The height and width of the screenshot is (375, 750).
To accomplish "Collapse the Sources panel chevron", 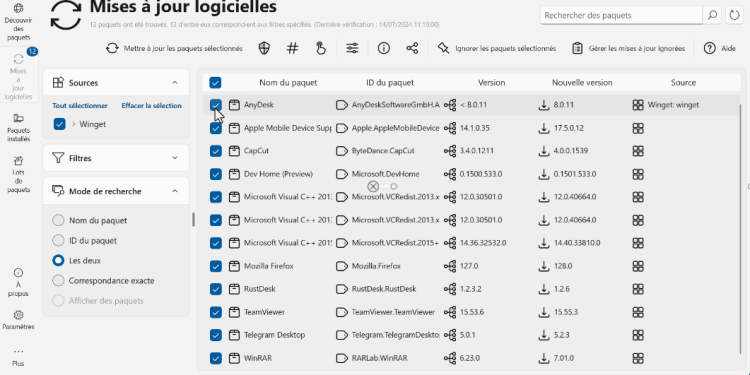I will tap(175, 82).
